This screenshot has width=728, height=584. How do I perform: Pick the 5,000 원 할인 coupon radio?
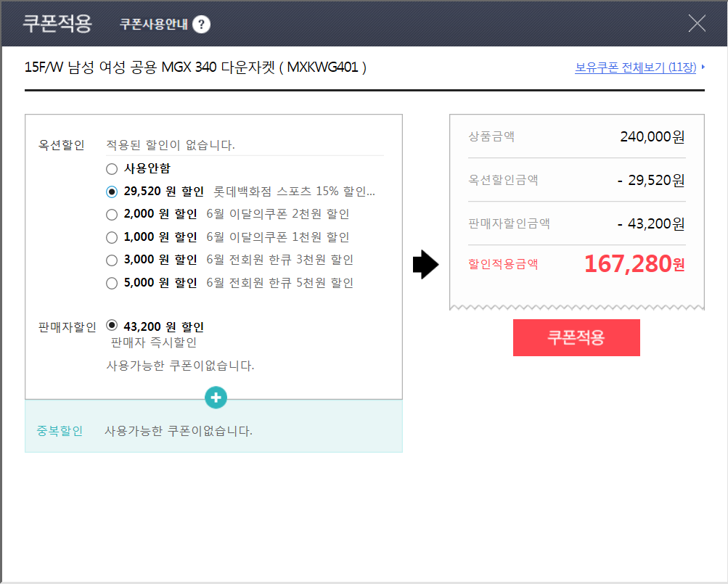click(112, 283)
